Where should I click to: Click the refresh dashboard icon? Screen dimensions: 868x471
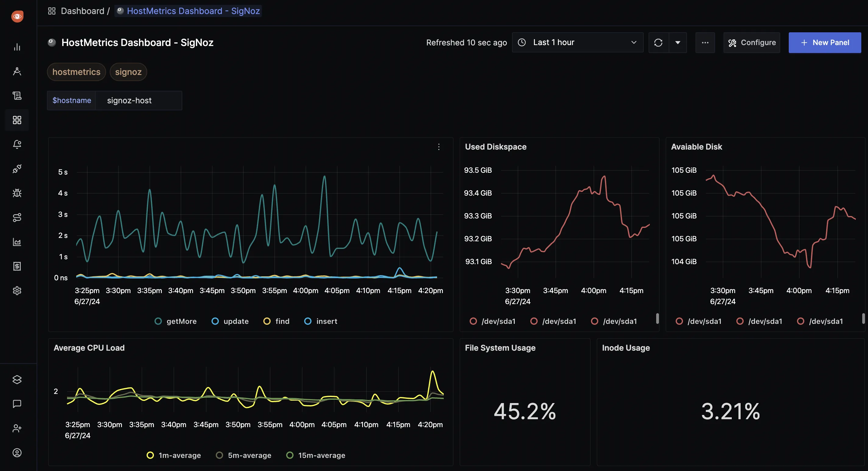658,42
